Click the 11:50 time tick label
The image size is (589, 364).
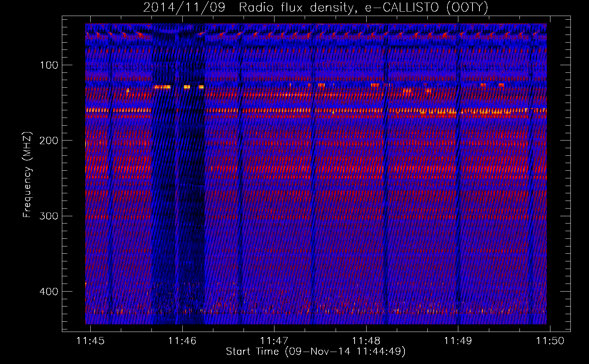click(x=550, y=341)
